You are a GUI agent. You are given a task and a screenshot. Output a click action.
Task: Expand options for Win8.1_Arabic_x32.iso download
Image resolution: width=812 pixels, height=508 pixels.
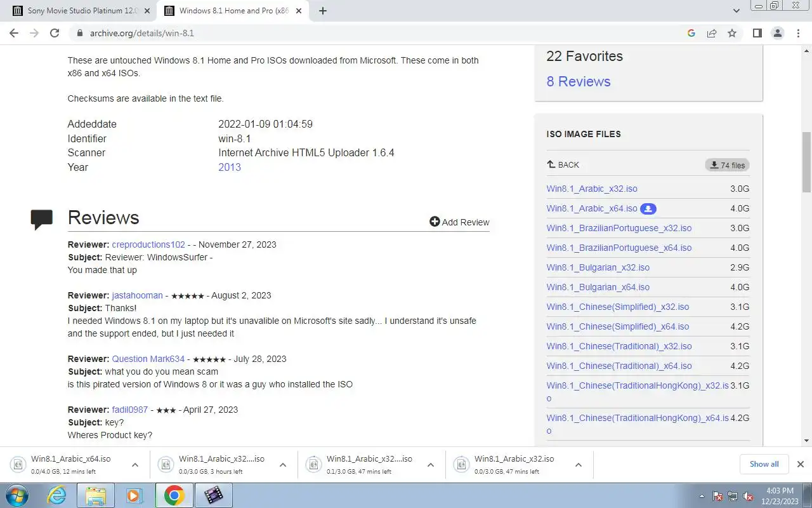click(x=579, y=465)
